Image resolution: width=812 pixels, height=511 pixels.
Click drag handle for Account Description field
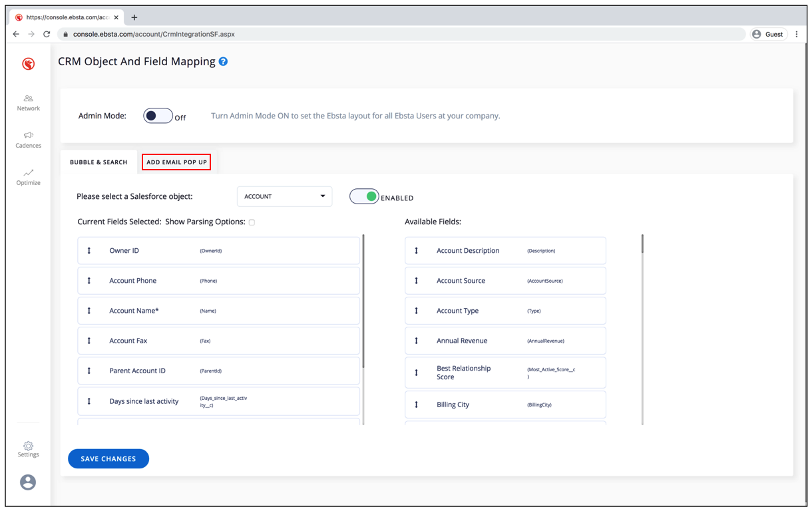(417, 251)
